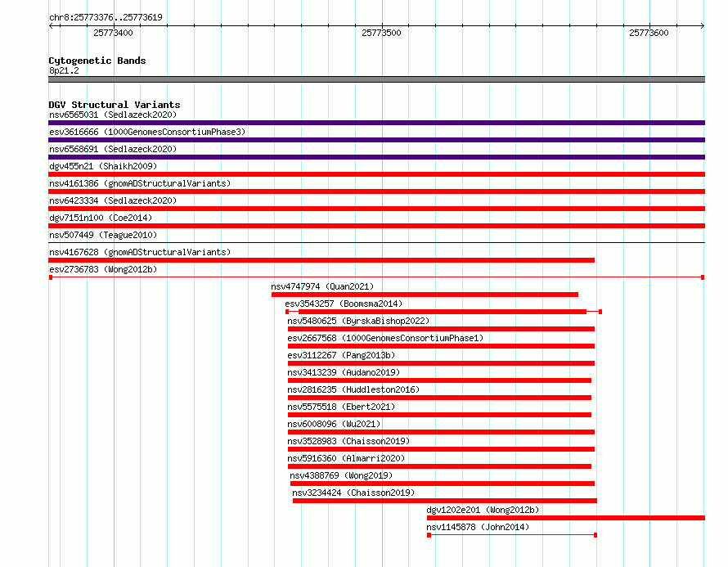The width and height of the screenshot is (728, 567).
Task: Open nsv5575518 (Ebert2021) label
Action: point(341,407)
